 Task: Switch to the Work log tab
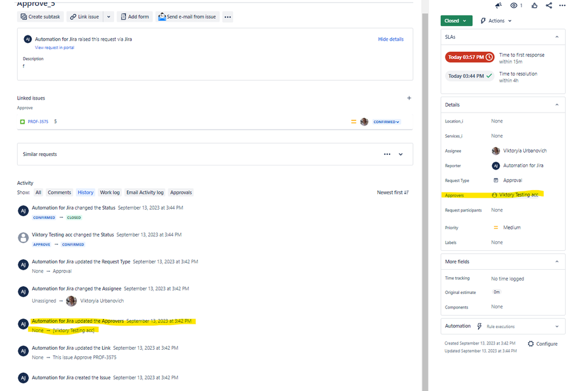coord(109,193)
